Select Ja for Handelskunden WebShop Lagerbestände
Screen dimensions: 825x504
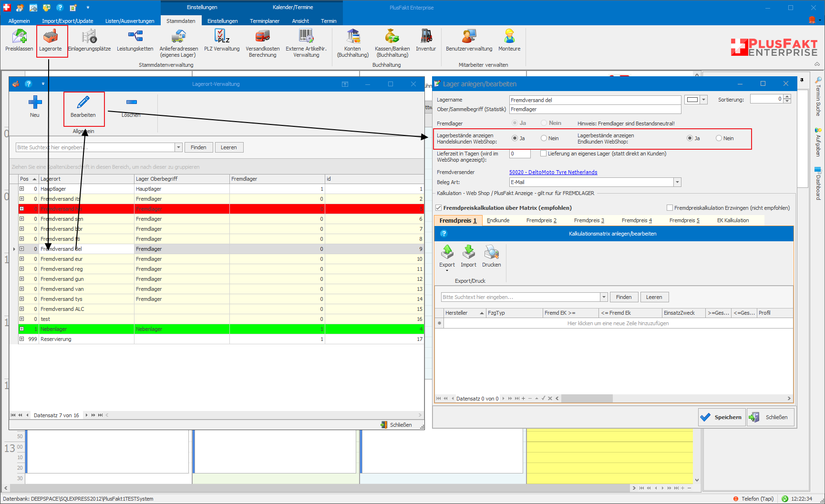[515, 138]
